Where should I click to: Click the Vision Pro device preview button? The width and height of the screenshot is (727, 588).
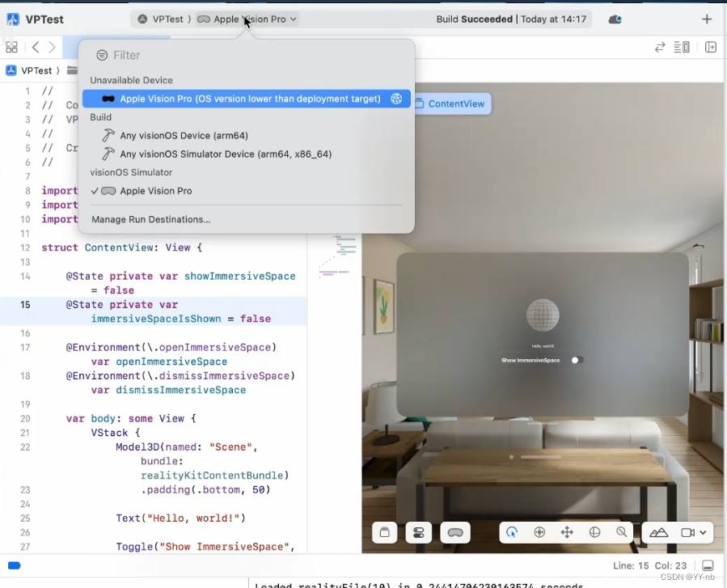click(454, 532)
